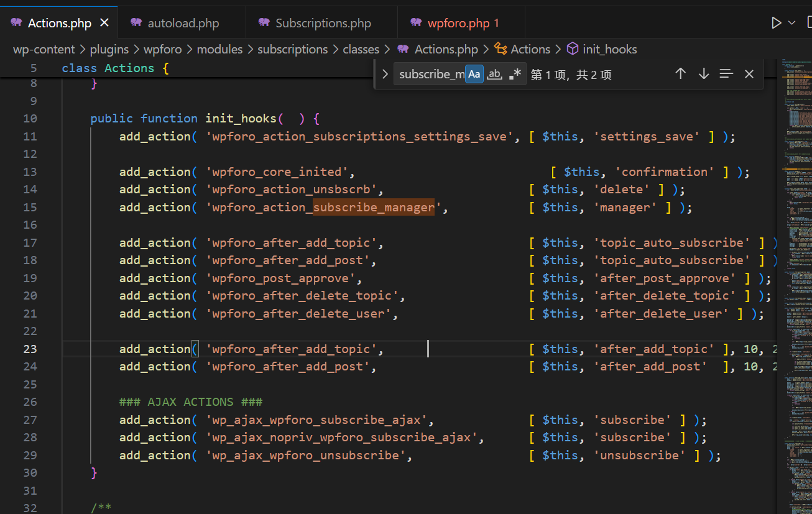The width and height of the screenshot is (812, 514).
Task: Click 'wpforo_action_subscriptions_settings_save' string on line 11
Action: pos(360,137)
